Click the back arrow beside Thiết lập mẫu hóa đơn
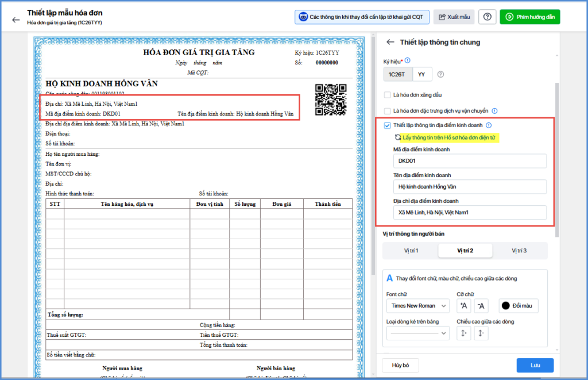 tap(16, 20)
